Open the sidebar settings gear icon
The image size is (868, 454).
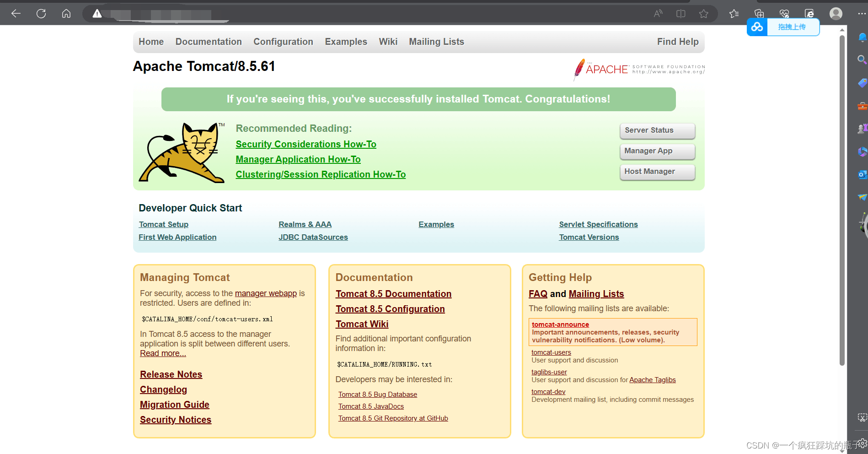pyautogui.click(x=863, y=443)
